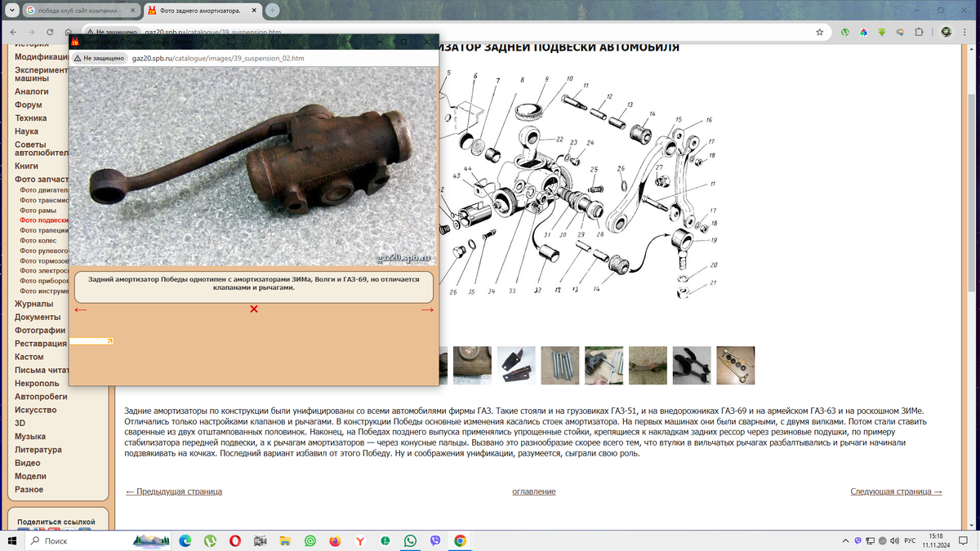Open a new browser tab
This screenshot has height=551, width=980.
(x=272, y=11)
